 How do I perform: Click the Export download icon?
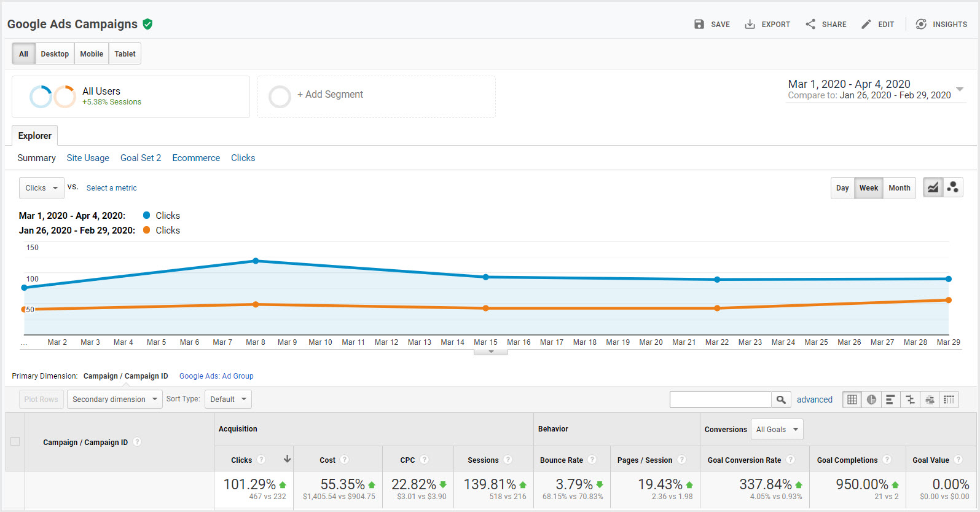tap(750, 24)
